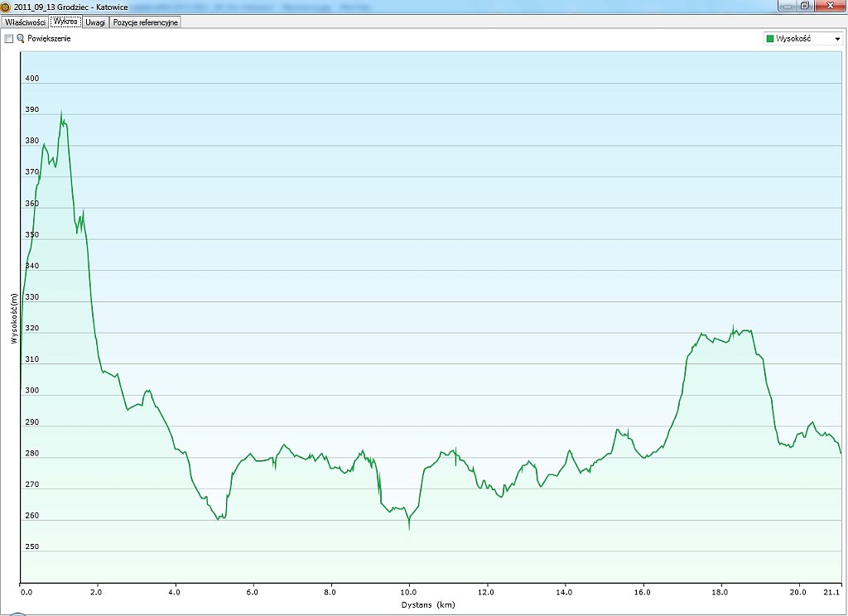848x616 pixels.
Task: Click the Dystans (km) axis title
Action: click(x=430, y=605)
